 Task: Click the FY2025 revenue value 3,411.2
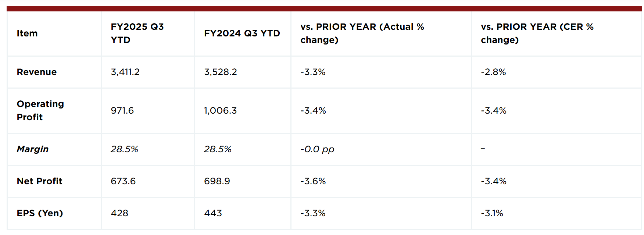(x=125, y=72)
